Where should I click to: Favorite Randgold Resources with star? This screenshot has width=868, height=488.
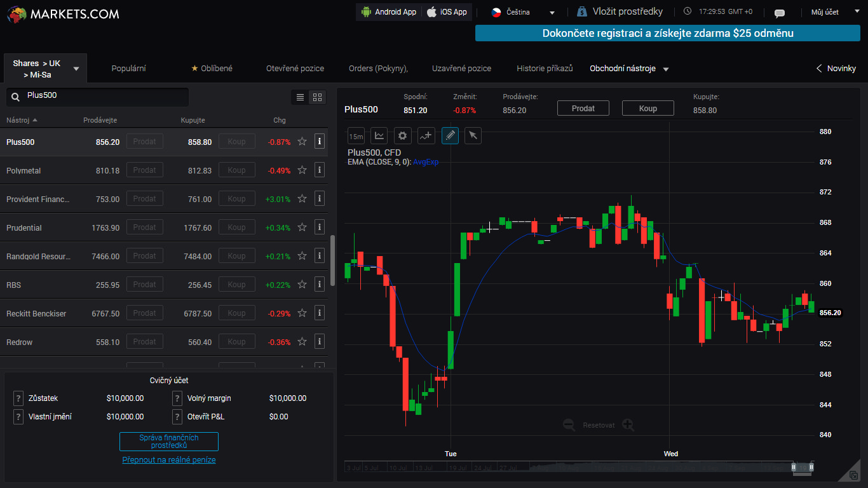tap(302, 256)
